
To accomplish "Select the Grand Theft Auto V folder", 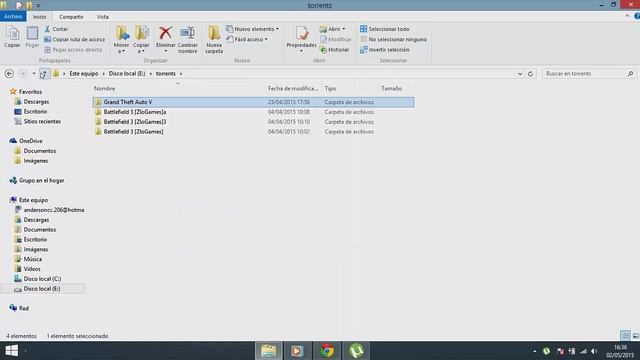I will tap(253, 102).
